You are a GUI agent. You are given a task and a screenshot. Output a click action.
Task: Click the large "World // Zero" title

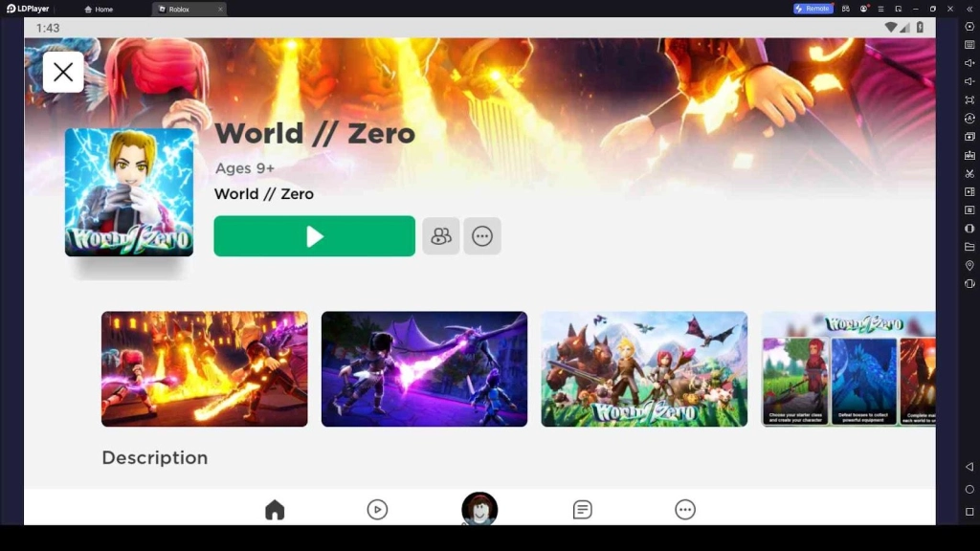314,134
